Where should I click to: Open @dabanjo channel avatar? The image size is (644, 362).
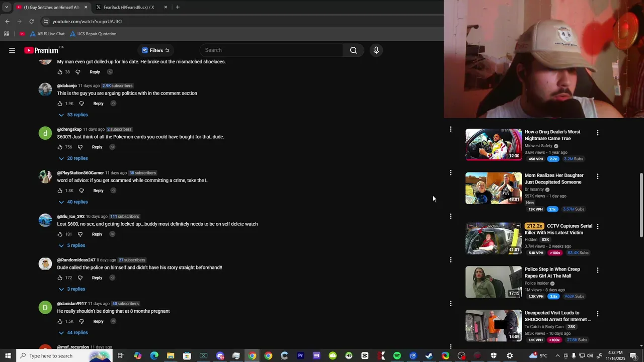(45, 89)
